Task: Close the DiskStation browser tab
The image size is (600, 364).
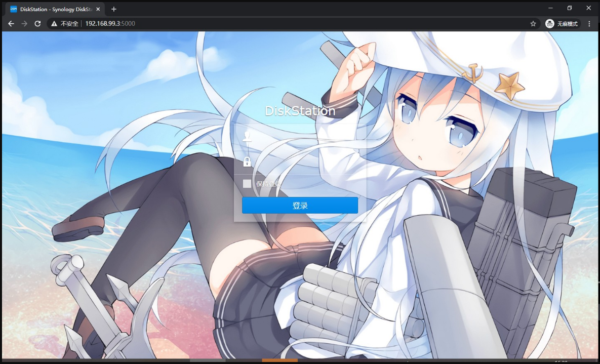Action: 98,9
